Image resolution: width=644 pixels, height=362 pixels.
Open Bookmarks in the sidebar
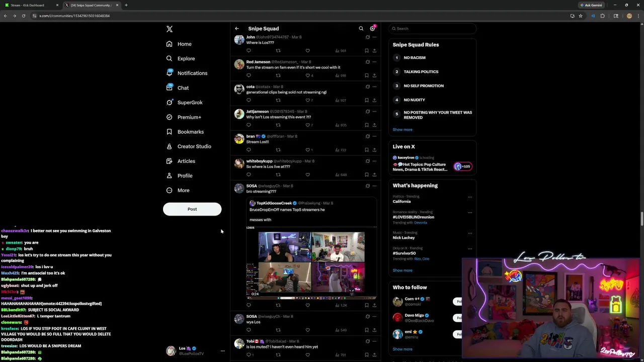185,132
